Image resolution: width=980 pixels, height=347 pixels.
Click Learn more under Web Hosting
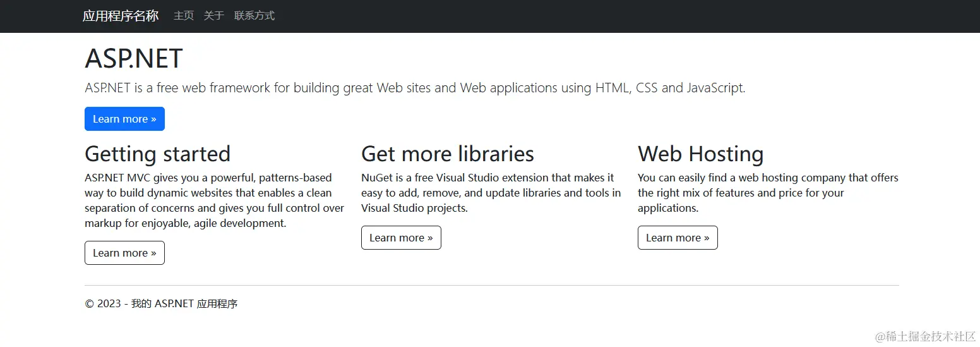click(678, 238)
